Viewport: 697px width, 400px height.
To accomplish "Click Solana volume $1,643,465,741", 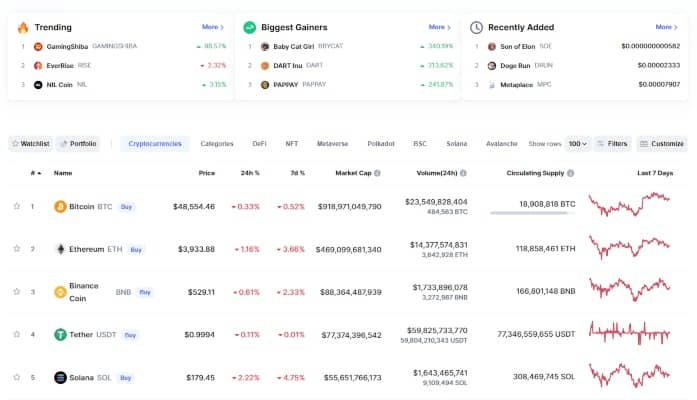I will click(x=440, y=373).
